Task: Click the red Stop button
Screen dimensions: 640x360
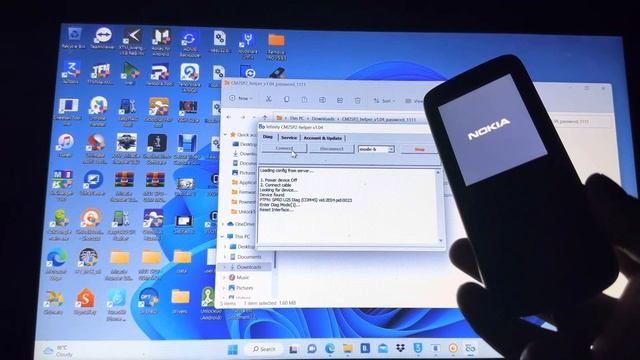Action: (419, 149)
